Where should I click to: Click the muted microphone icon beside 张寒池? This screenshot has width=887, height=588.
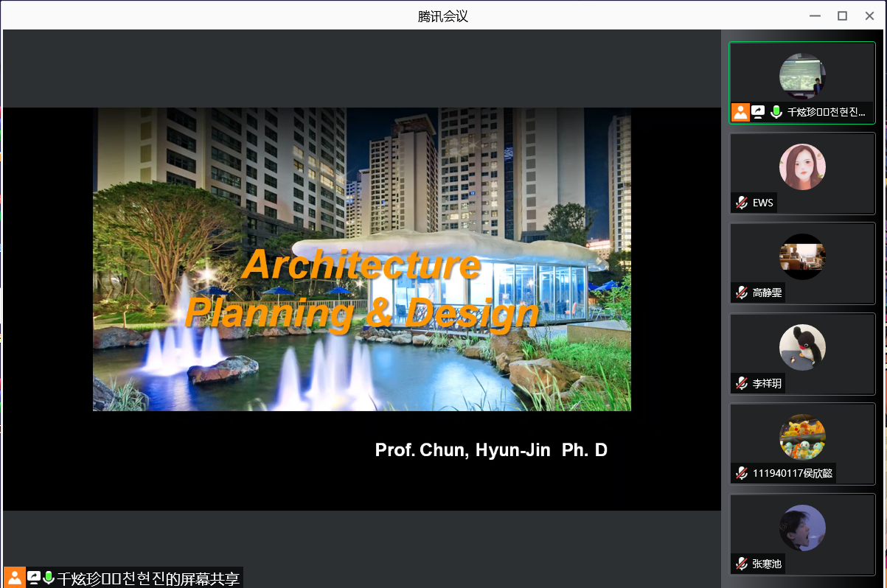click(x=742, y=564)
